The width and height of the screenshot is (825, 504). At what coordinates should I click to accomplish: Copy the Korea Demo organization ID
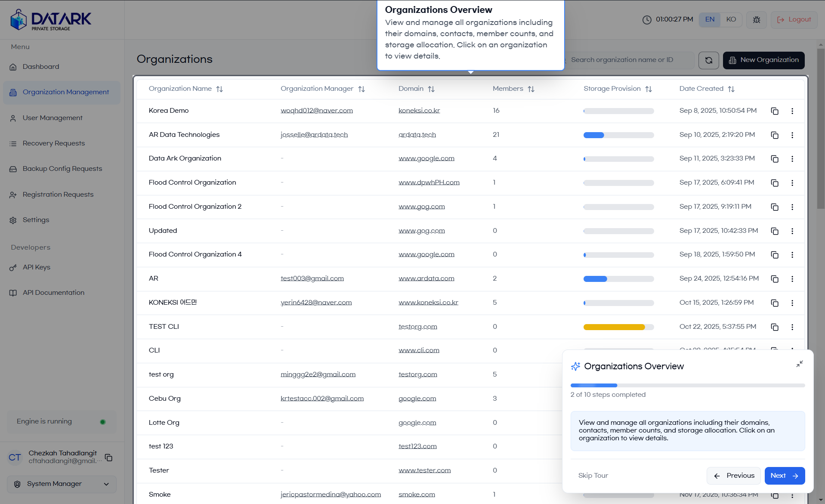(774, 111)
